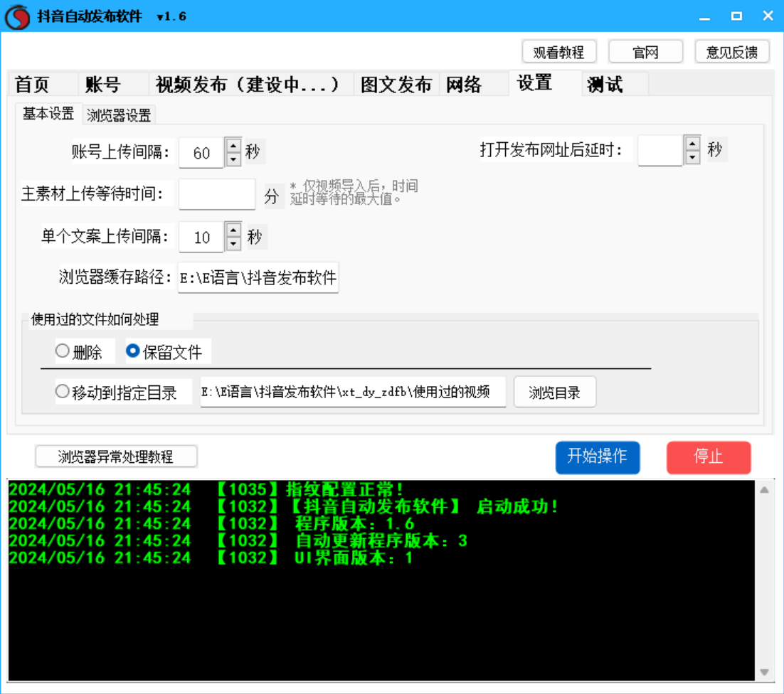Click the log line 自动更新程序版本：3
The image size is (784, 694).
[238, 540]
